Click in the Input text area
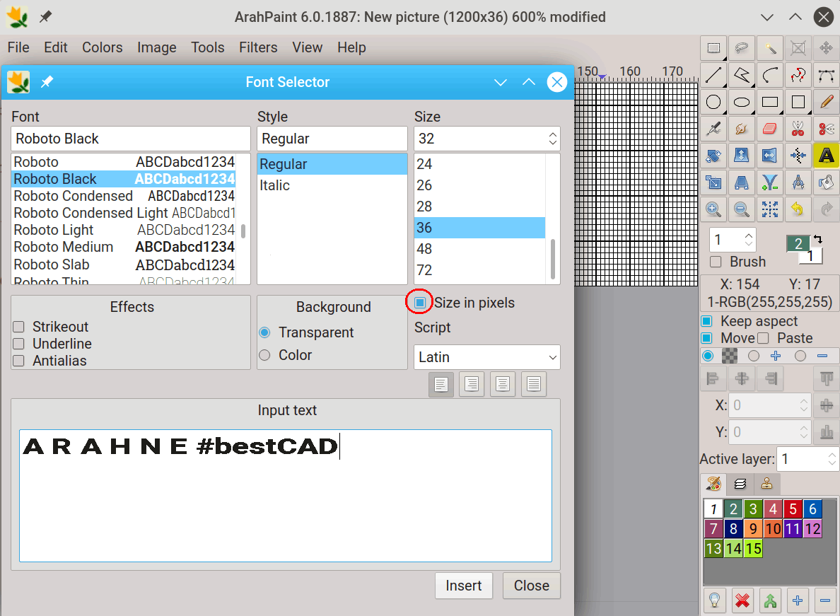Viewport: 840px width, 616px height. [286, 496]
